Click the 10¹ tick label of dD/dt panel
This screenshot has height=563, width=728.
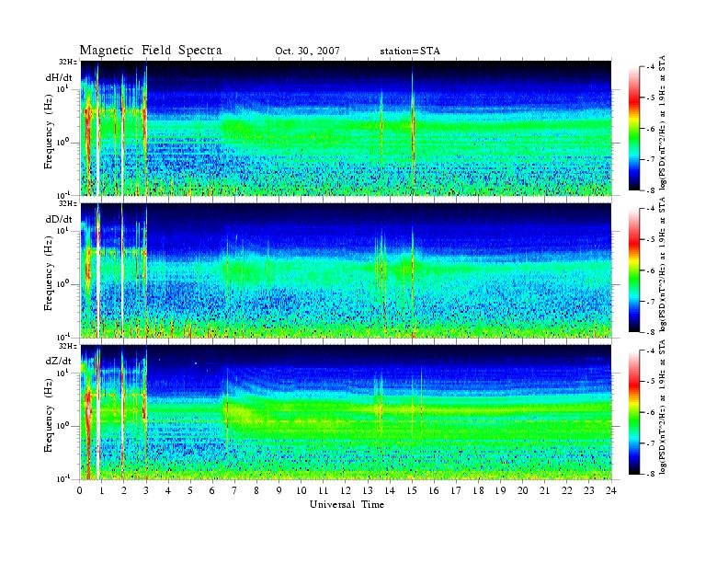point(63,230)
